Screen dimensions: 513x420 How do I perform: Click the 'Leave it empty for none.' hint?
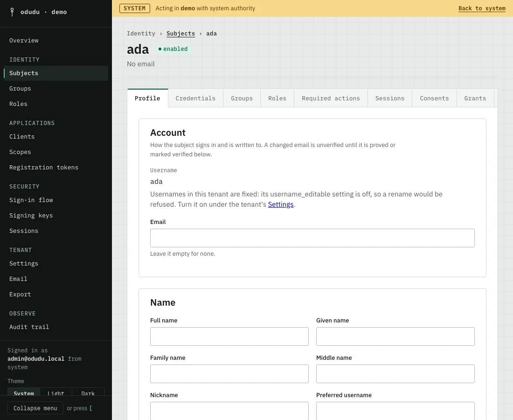coord(182,254)
